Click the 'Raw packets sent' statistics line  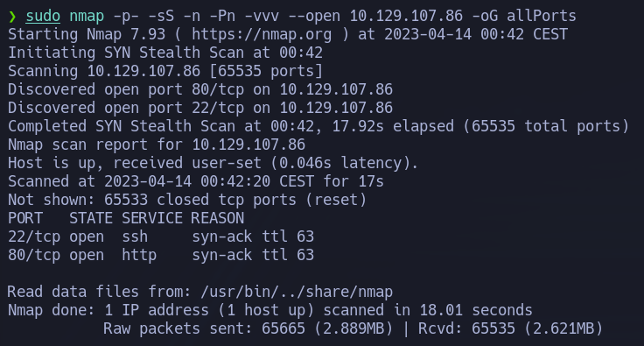click(x=353, y=328)
